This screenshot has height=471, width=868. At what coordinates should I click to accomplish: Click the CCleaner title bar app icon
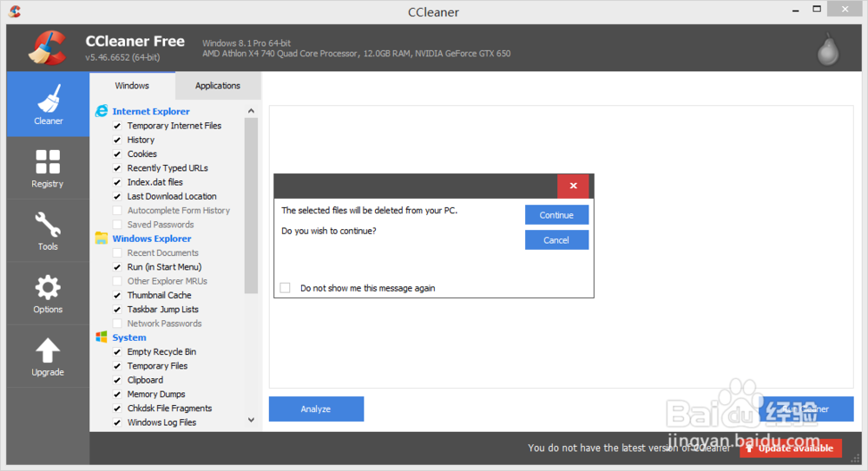coord(15,11)
